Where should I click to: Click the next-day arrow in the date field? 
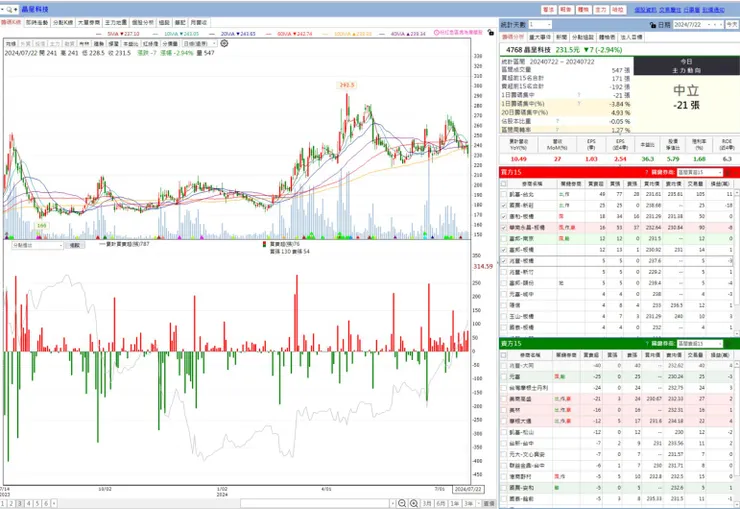pos(721,25)
